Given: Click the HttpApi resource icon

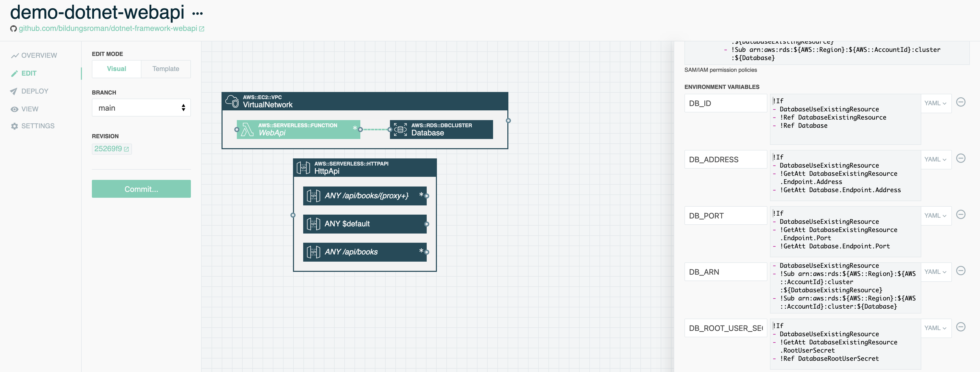Looking at the screenshot, I should pyautogui.click(x=303, y=168).
